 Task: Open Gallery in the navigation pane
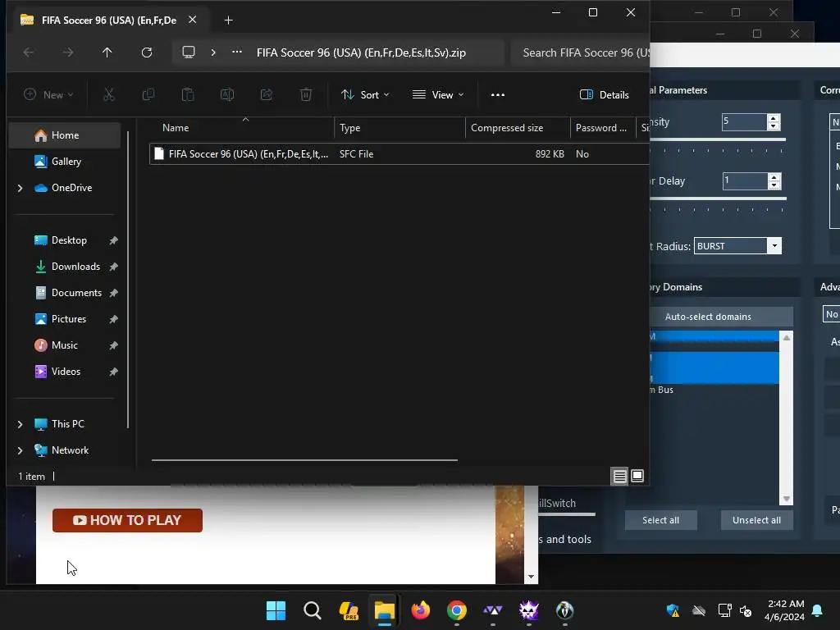click(x=66, y=162)
